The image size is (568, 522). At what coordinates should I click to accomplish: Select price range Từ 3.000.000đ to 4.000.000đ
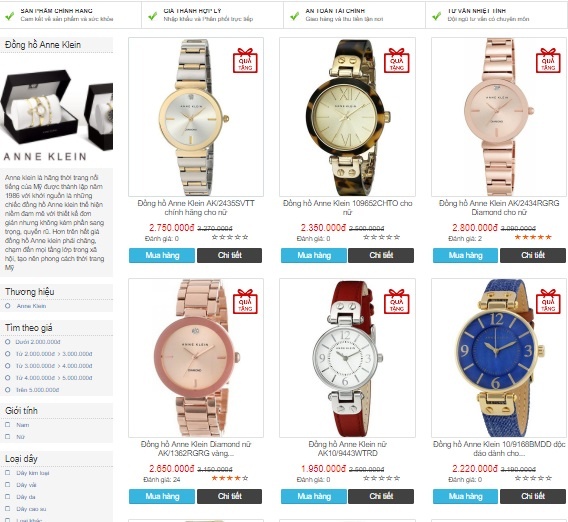[x=8, y=366]
